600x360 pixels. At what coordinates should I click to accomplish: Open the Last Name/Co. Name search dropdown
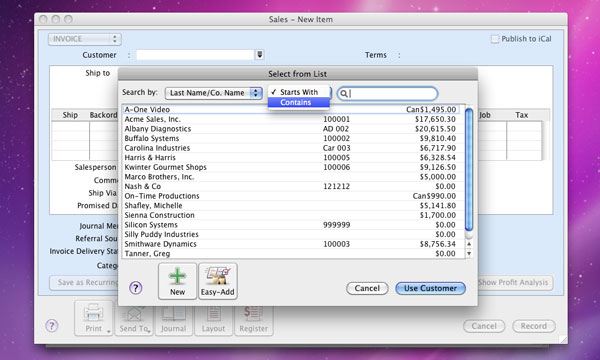[x=214, y=93]
